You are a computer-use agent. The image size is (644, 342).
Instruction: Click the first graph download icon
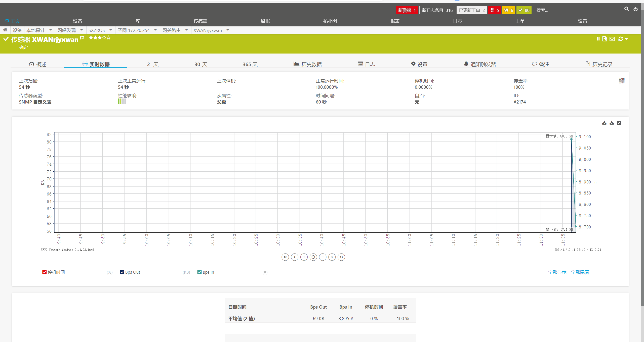point(604,123)
